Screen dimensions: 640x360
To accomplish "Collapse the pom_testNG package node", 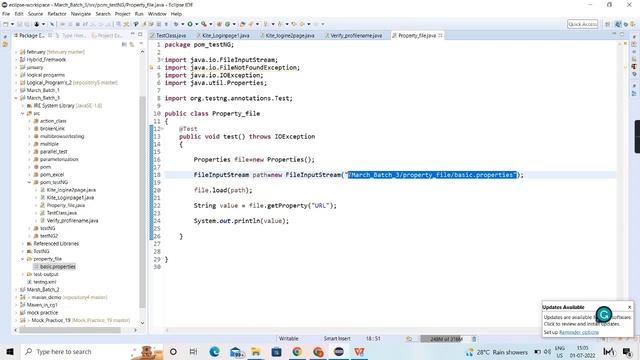I will point(29,182).
